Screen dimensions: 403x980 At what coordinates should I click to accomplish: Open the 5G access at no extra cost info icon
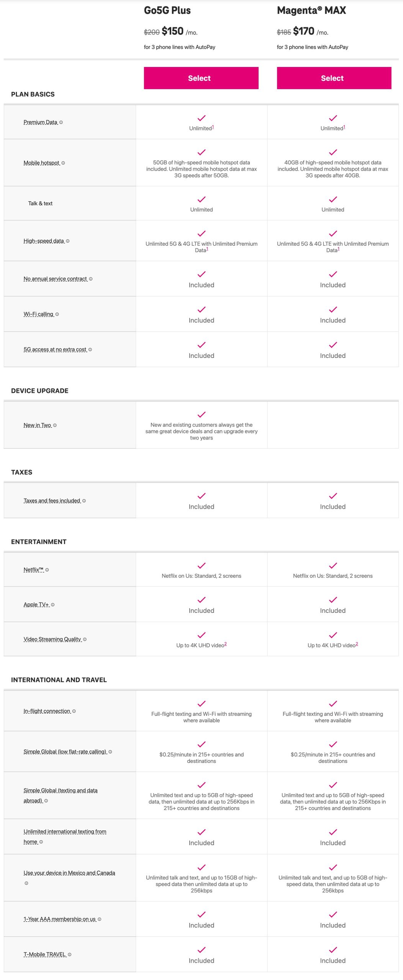(x=90, y=349)
